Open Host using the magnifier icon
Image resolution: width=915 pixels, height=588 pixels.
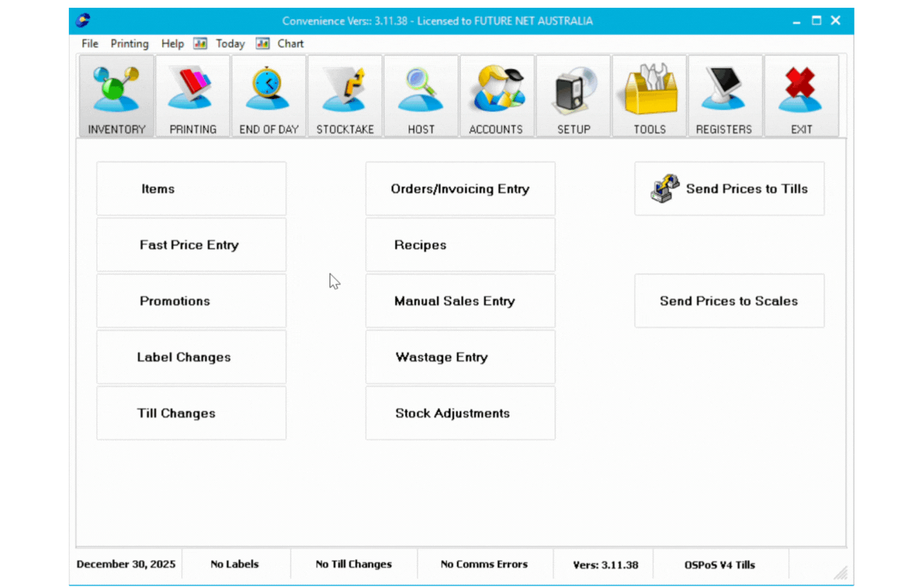pyautogui.click(x=420, y=96)
